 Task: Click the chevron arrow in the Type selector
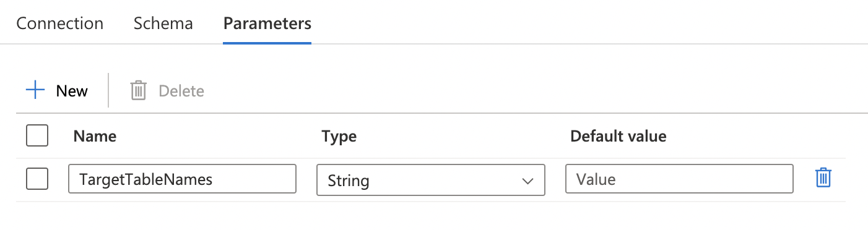pyautogui.click(x=527, y=181)
